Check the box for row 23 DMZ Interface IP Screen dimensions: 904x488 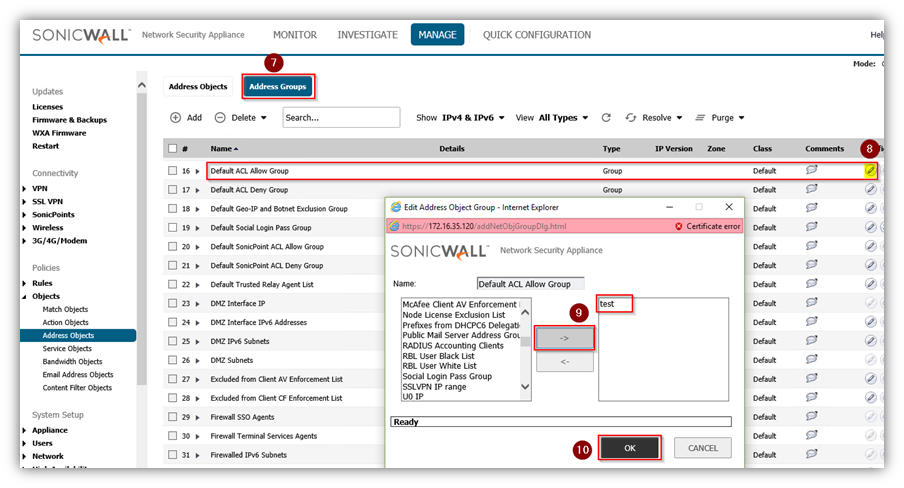[173, 303]
